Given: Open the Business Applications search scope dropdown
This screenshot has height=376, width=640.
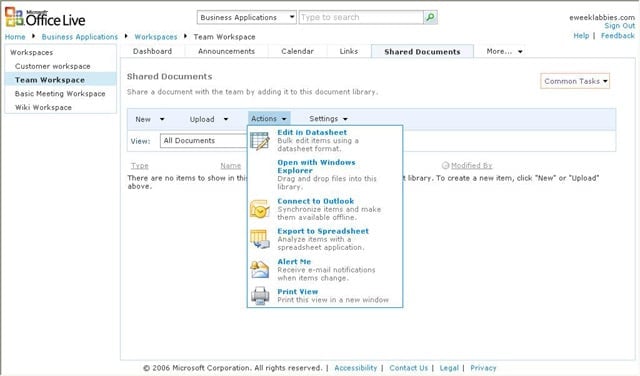Looking at the screenshot, I should click(x=247, y=17).
